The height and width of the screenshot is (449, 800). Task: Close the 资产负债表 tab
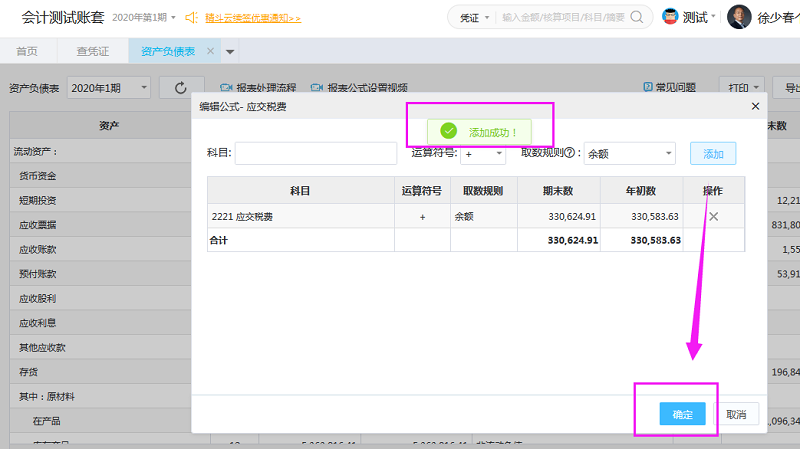pyautogui.click(x=210, y=51)
